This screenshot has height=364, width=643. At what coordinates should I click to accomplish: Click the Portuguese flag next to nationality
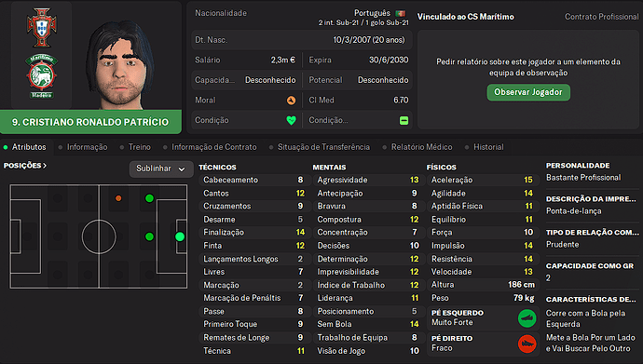(400, 14)
